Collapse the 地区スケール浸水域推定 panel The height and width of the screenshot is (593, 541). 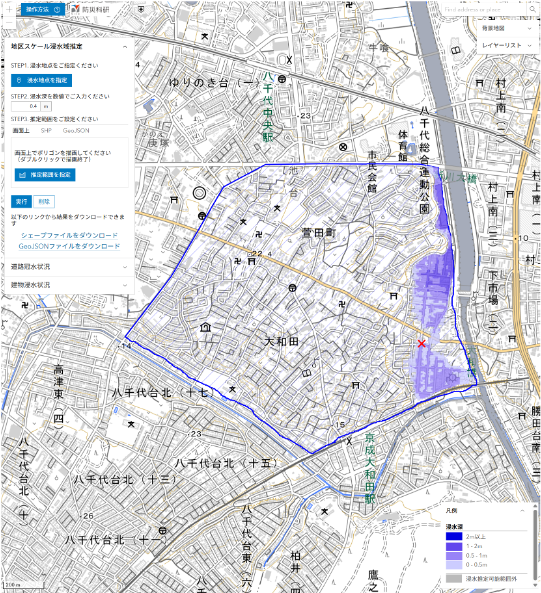coord(125,47)
